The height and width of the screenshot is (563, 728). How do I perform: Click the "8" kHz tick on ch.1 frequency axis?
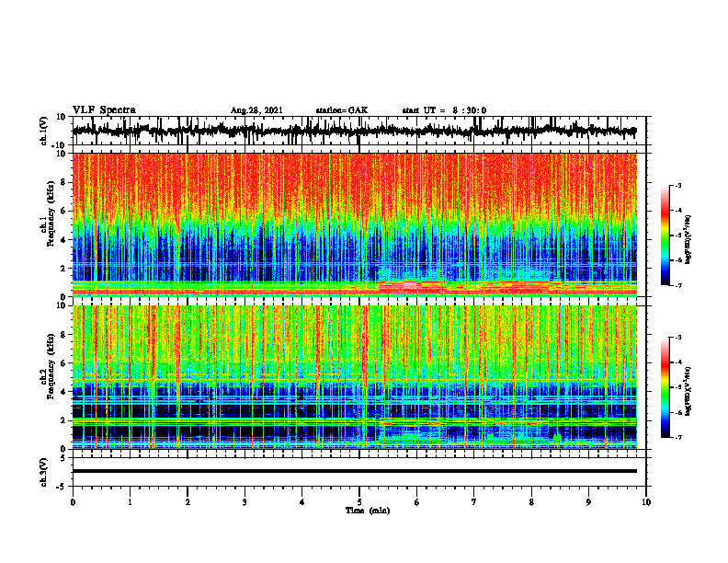point(64,182)
